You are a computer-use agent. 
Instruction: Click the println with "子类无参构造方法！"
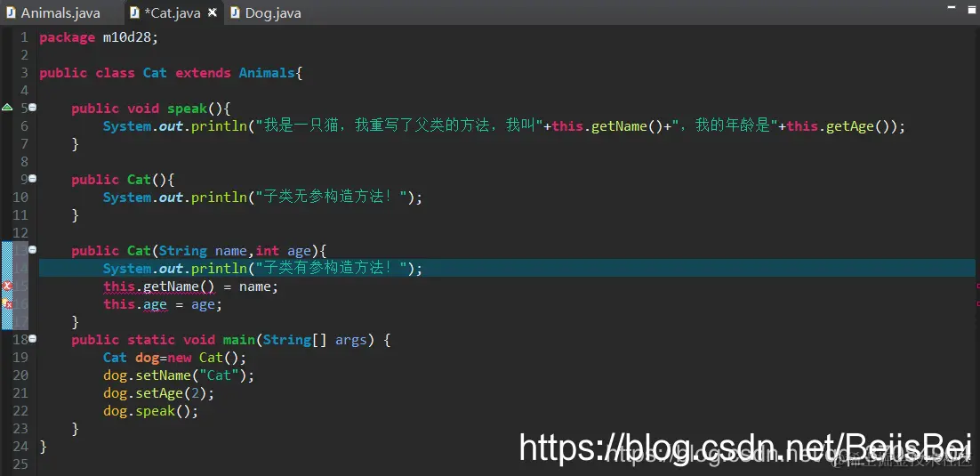tap(263, 197)
